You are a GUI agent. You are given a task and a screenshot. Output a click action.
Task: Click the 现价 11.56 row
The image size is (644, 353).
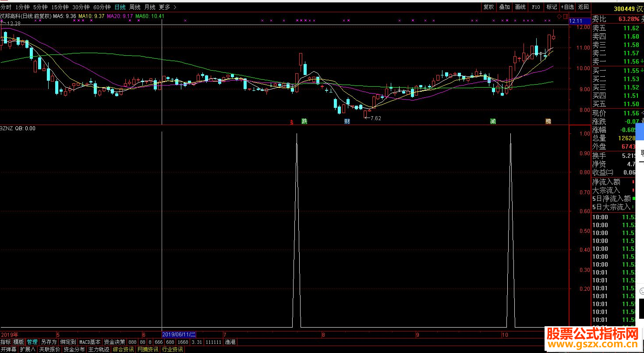coord(618,113)
